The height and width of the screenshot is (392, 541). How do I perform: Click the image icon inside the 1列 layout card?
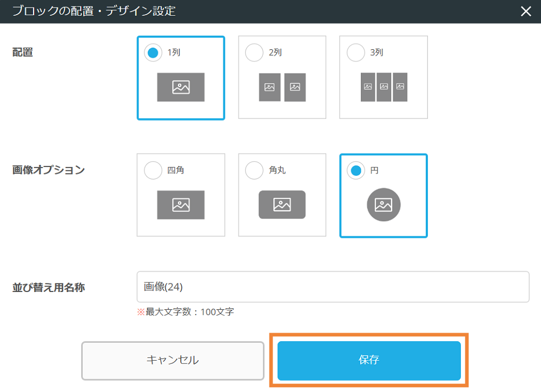181,87
